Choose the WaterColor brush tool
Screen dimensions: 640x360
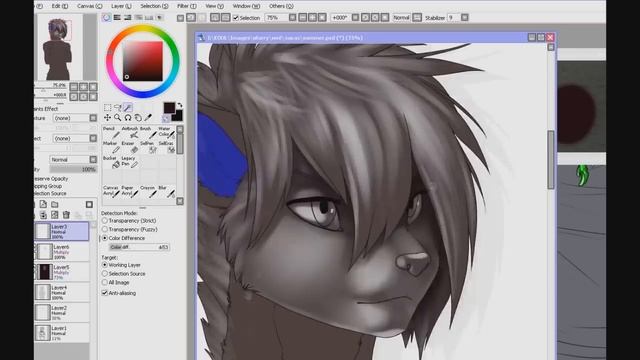pos(167,132)
